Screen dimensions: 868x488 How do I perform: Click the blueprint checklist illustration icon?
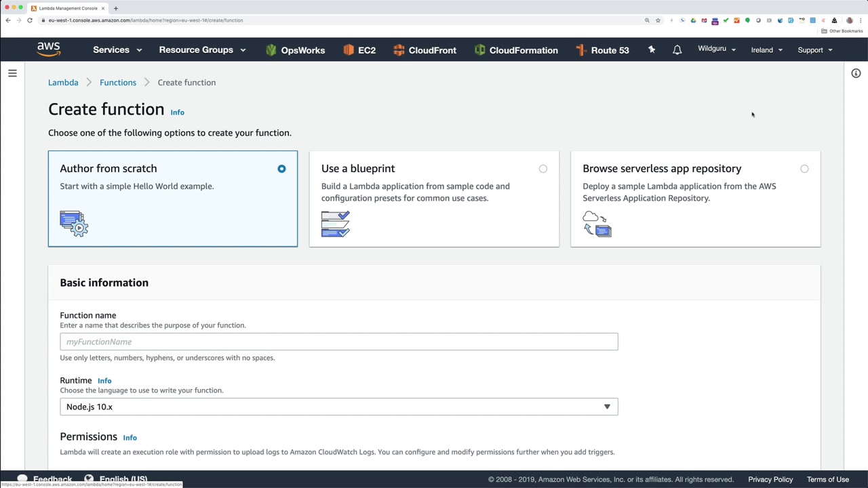tap(336, 224)
